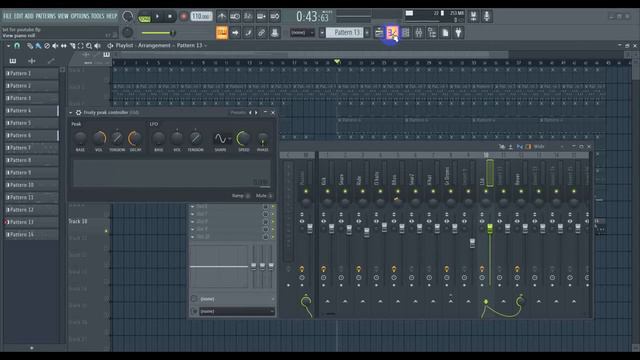Image resolution: width=640 pixels, height=360 pixels.
Task: Open the browser view icon in toolbar
Action: (x=432, y=33)
